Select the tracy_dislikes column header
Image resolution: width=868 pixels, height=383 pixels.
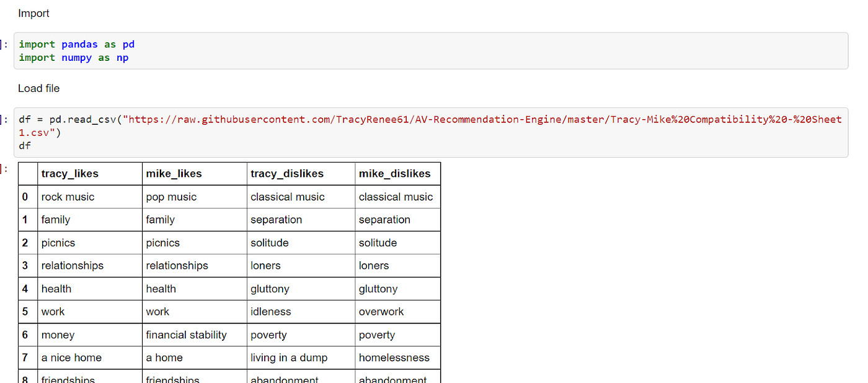[287, 174]
